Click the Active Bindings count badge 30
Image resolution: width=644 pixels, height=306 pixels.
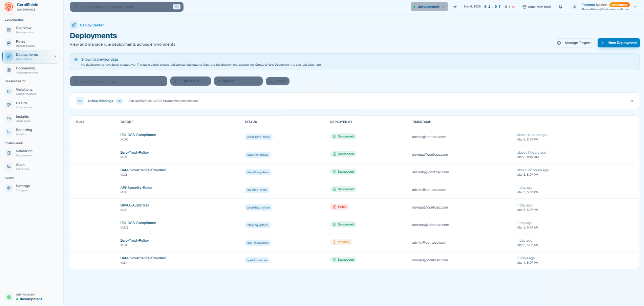[x=119, y=101]
